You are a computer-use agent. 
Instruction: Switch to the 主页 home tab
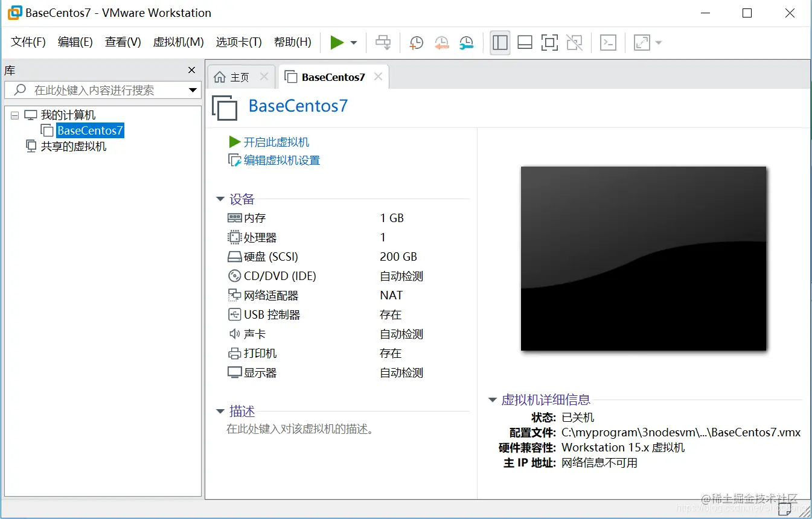(237, 76)
